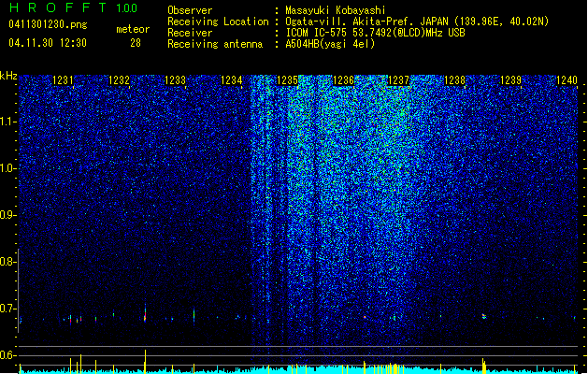
Task: Click the 1231 time marker
Action: point(63,80)
